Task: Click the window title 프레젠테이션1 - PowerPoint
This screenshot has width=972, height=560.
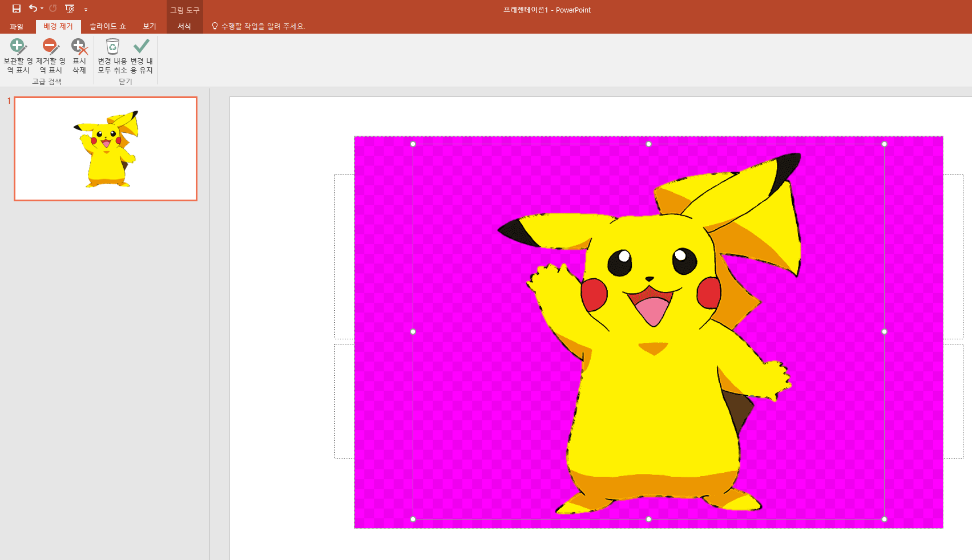Action: coord(547,10)
